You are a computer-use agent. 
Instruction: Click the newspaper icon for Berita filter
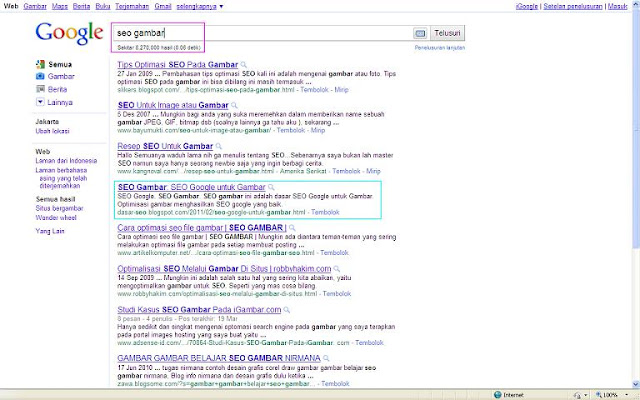coord(40,89)
